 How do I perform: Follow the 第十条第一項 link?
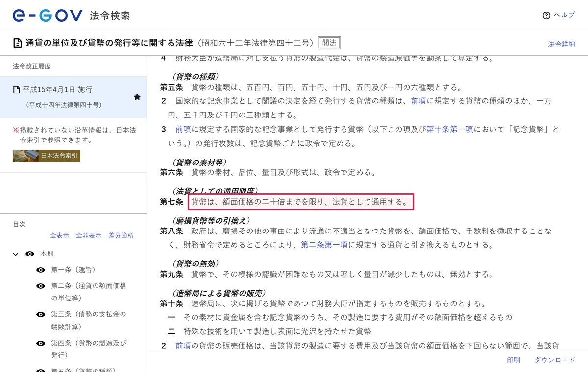[450, 130]
